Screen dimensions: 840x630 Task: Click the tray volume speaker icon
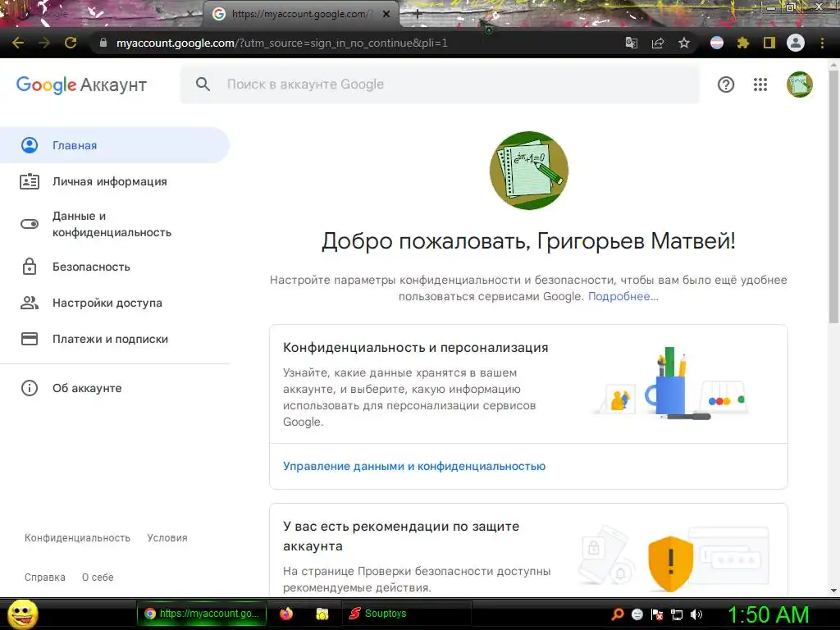(696, 614)
